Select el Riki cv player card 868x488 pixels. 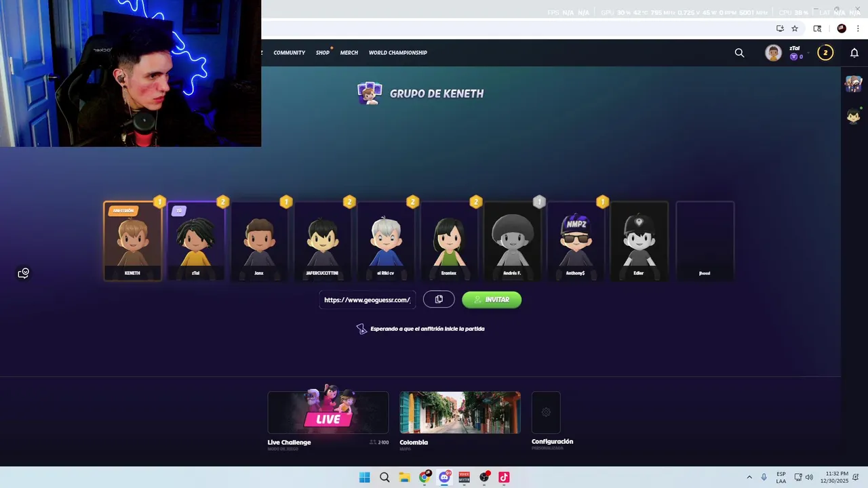[385, 241]
